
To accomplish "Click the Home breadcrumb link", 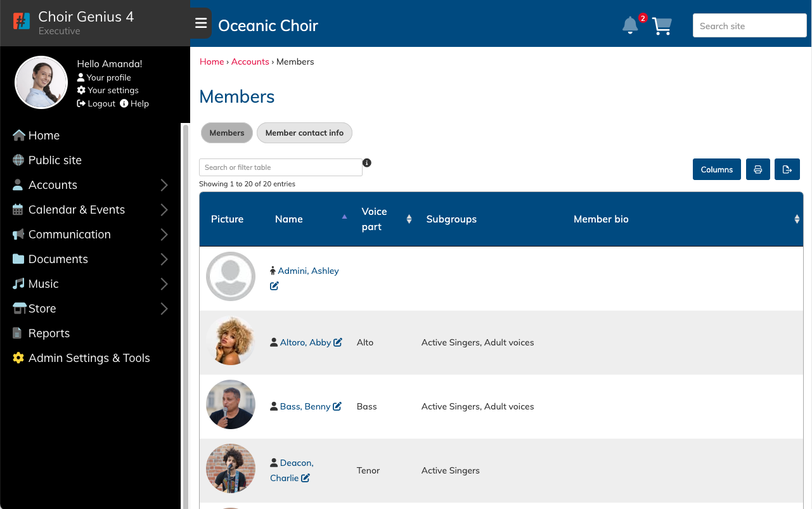I will [212, 61].
